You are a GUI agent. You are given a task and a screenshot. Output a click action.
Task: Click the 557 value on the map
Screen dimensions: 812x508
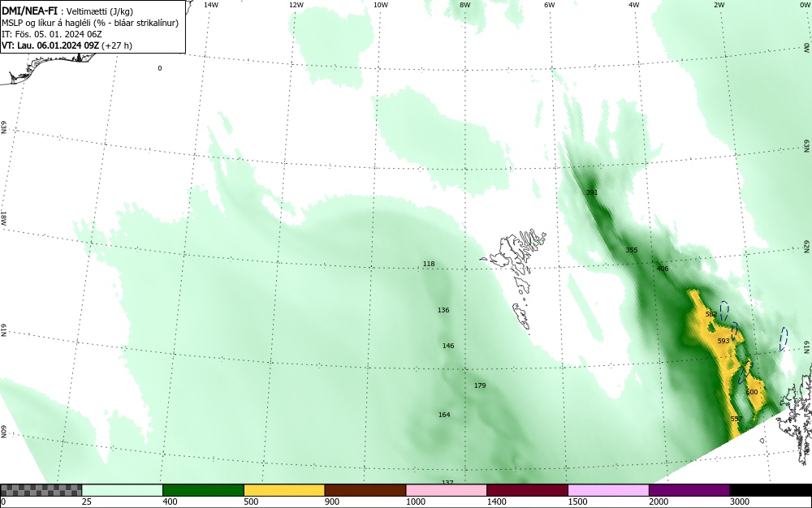tap(736, 419)
